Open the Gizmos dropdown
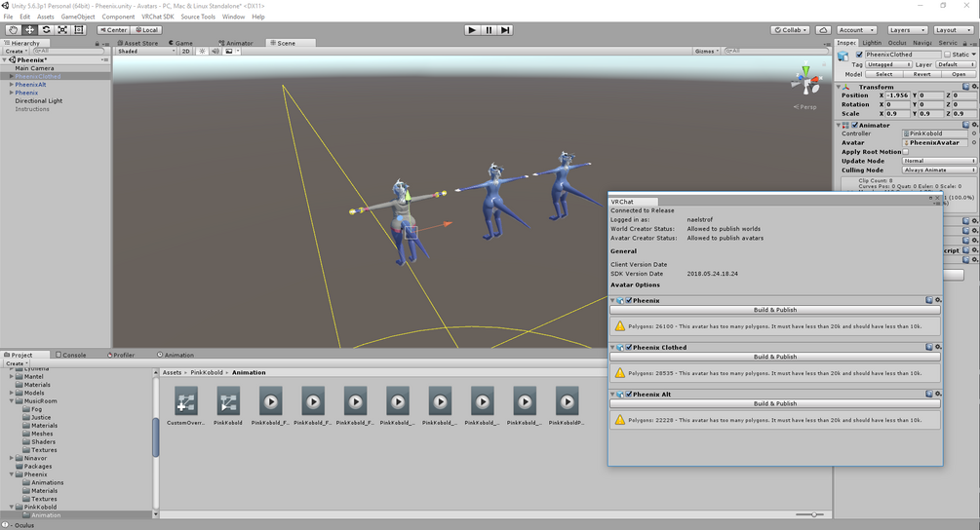980x530 pixels. (707, 52)
